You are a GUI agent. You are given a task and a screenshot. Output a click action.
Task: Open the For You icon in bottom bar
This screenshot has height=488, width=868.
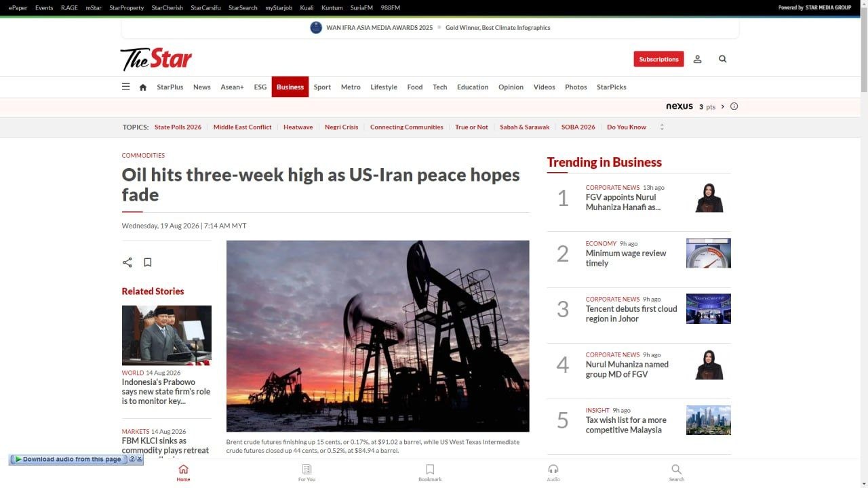(x=307, y=472)
